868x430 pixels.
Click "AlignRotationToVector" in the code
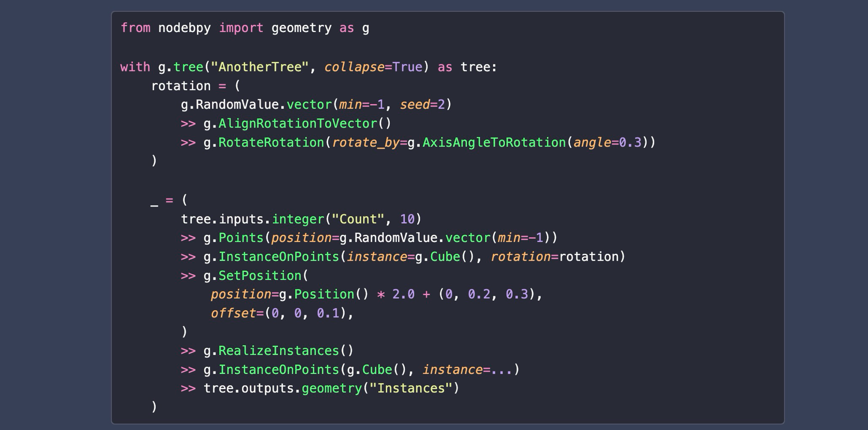coord(298,124)
